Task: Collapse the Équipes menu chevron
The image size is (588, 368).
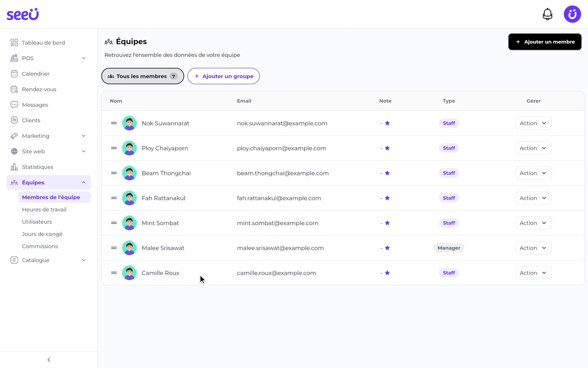Action: point(84,182)
